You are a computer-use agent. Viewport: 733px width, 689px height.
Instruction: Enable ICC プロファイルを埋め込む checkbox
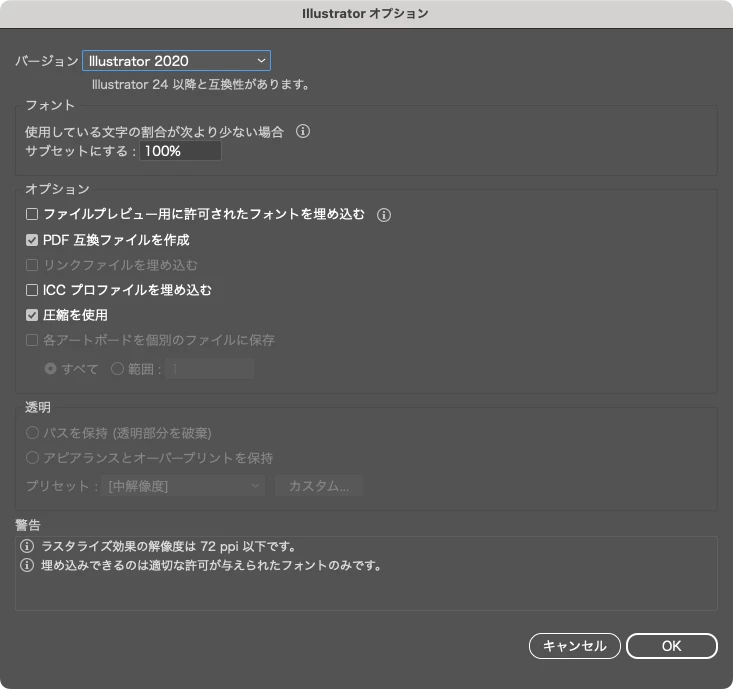[x=32, y=290]
